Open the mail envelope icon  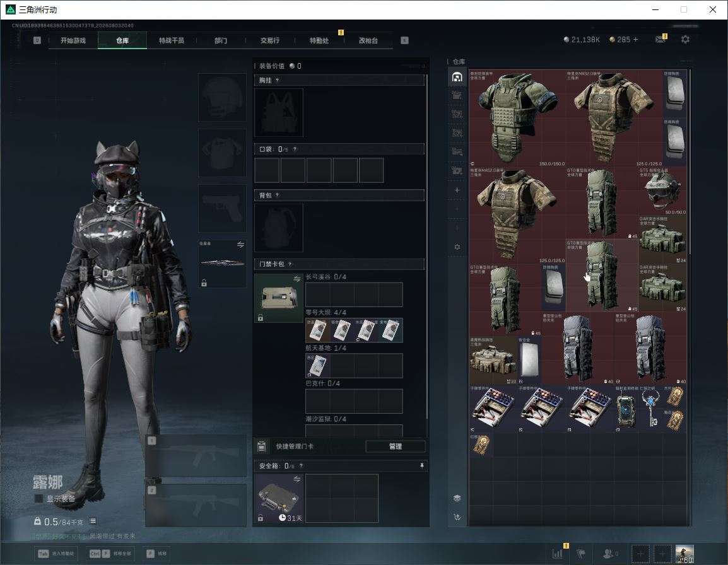point(660,40)
